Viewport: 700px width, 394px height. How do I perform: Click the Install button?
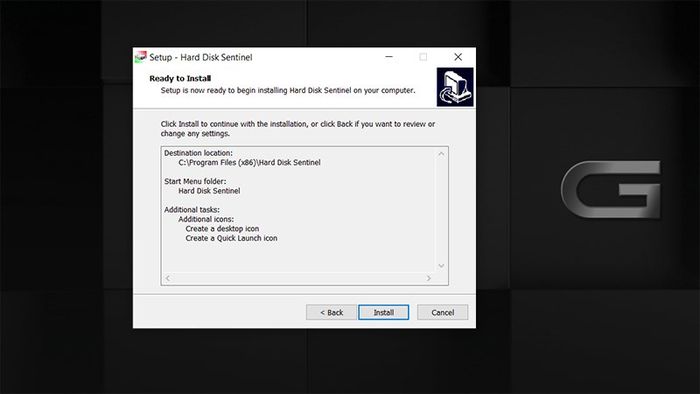pyautogui.click(x=383, y=312)
